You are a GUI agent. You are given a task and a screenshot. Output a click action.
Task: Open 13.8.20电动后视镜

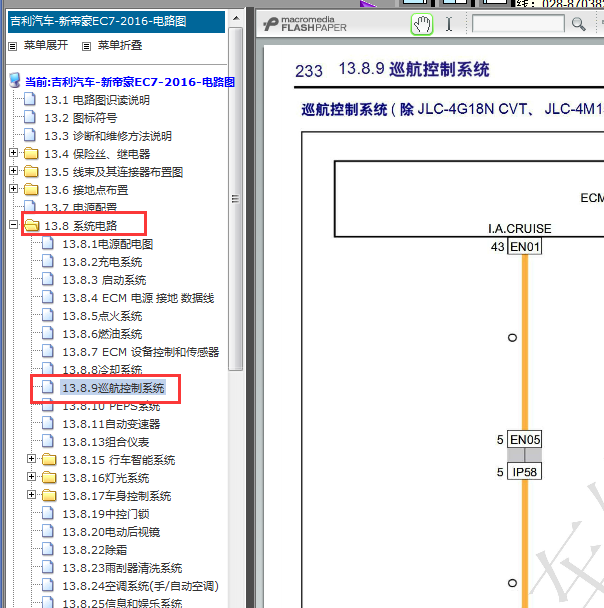pyautogui.click(x=111, y=532)
